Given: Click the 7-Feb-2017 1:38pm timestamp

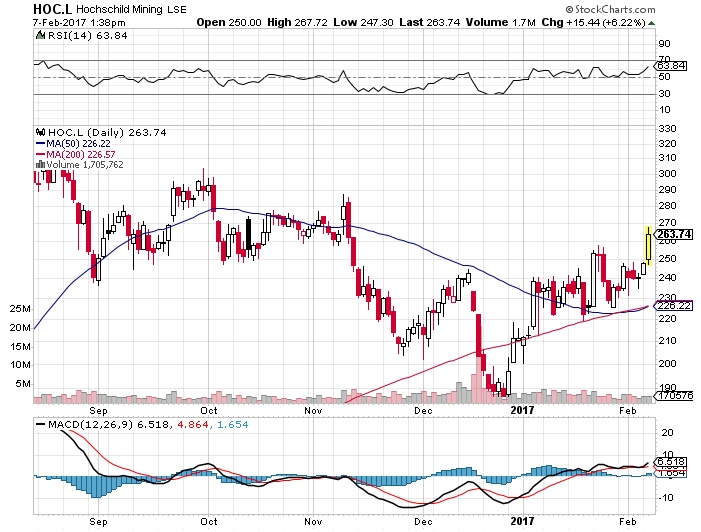Looking at the screenshot, I should coord(79,22).
